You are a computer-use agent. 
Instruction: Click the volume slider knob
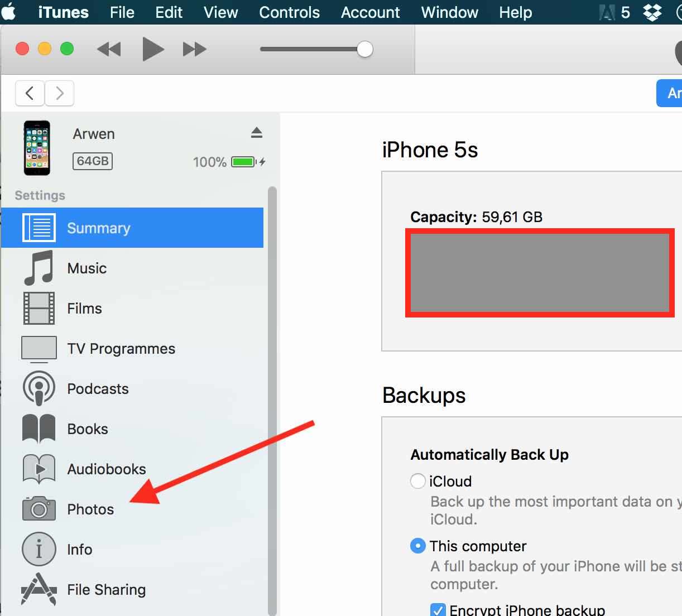pos(364,49)
